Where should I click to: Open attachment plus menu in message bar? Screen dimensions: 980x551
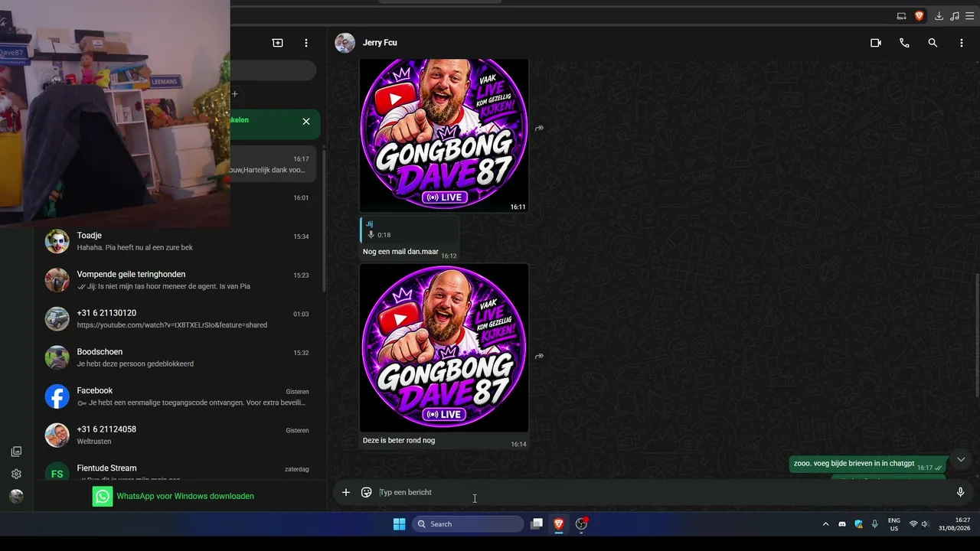tap(346, 492)
